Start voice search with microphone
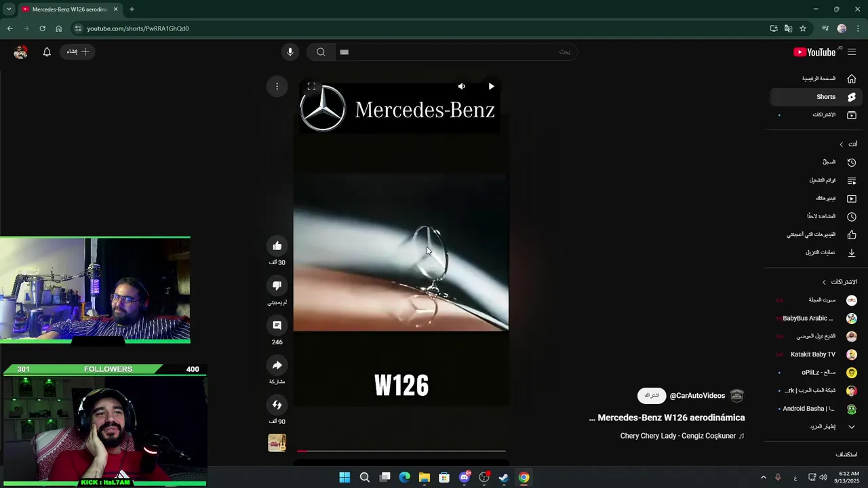This screenshot has width=868, height=488. (x=290, y=52)
